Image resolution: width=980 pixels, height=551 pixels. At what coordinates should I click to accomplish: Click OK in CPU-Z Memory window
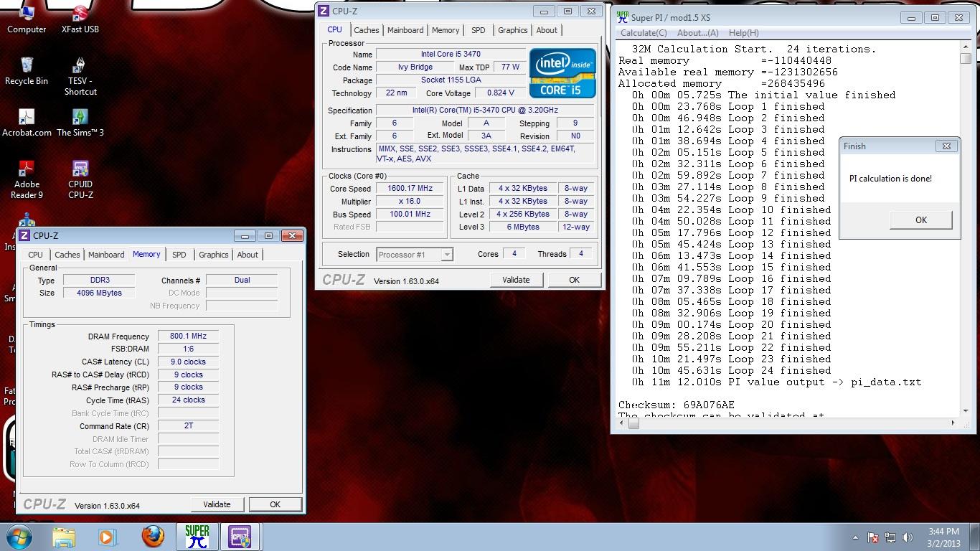[x=275, y=504]
